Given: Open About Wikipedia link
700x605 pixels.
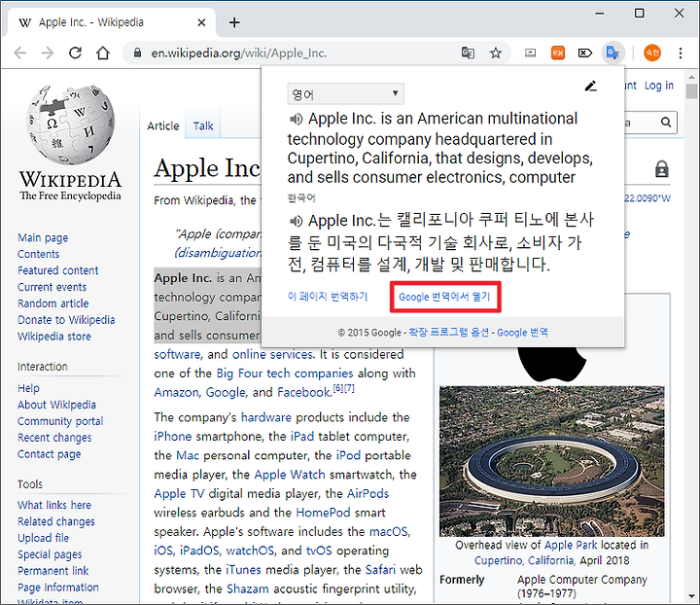Looking at the screenshot, I should (x=56, y=405).
